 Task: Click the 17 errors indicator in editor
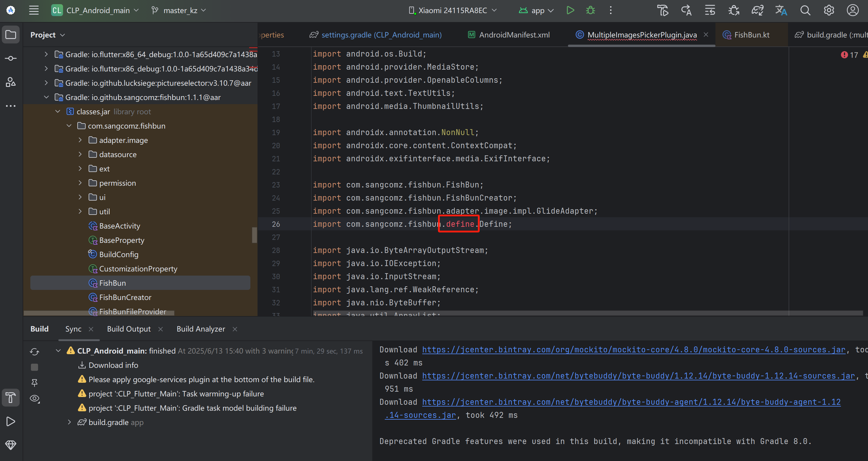(x=850, y=55)
